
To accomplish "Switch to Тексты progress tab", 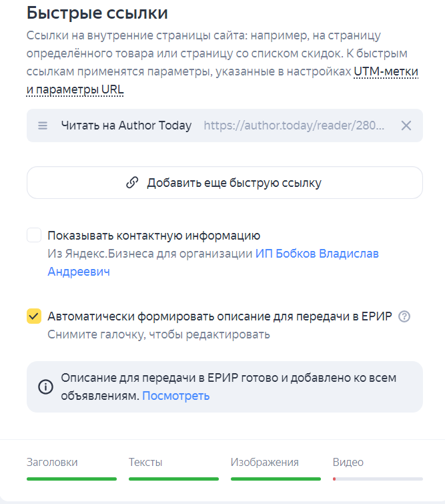I will 145,462.
